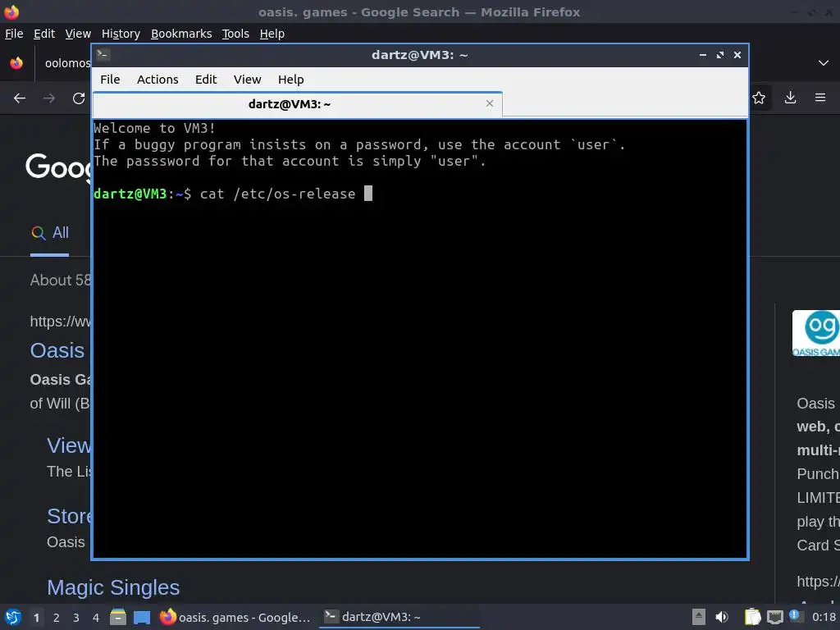The height and width of the screenshot is (630, 840).
Task: Switch to workspace 3
Action: [x=76, y=618]
